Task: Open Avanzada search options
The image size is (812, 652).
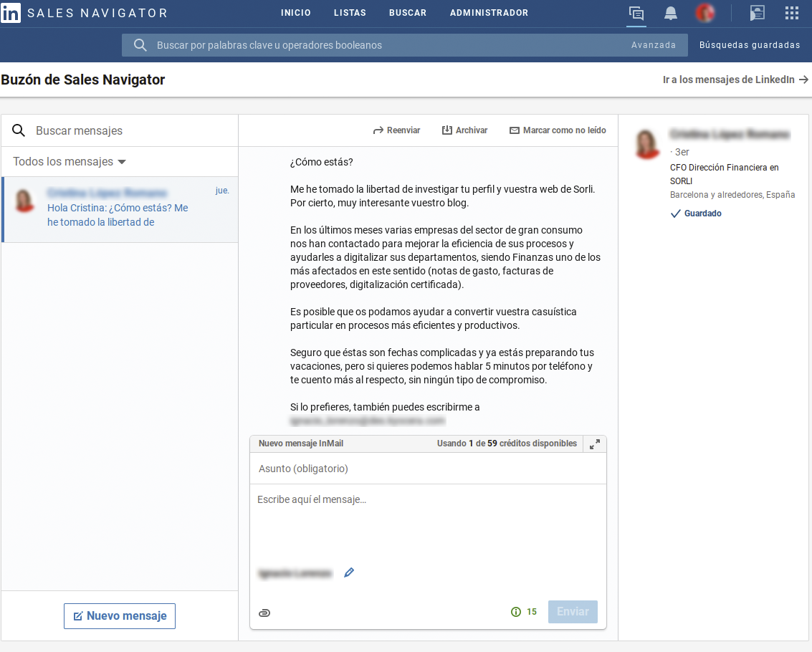Action: (x=653, y=45)
